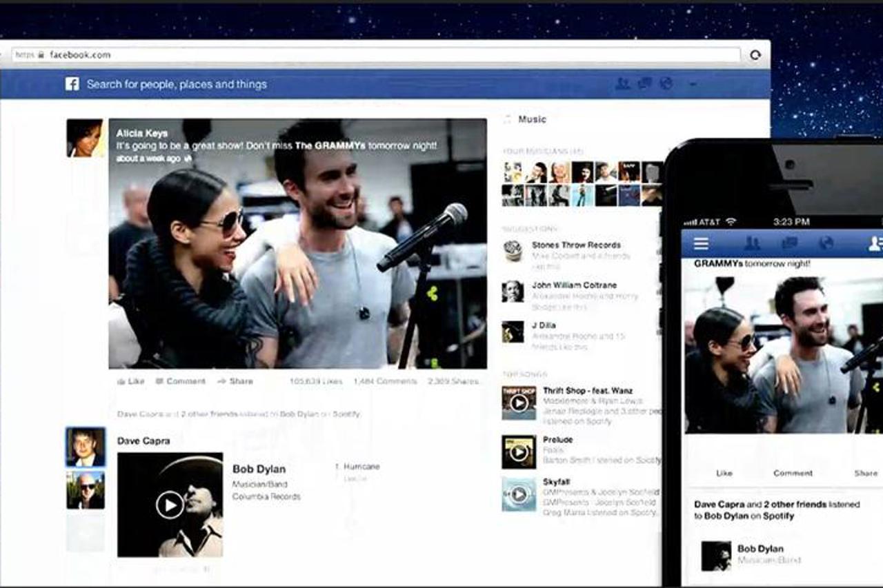The height and width of the screenshot is (588, 883).
Task: Click the Facebook logo in the browser header
Action: (72, 84)
